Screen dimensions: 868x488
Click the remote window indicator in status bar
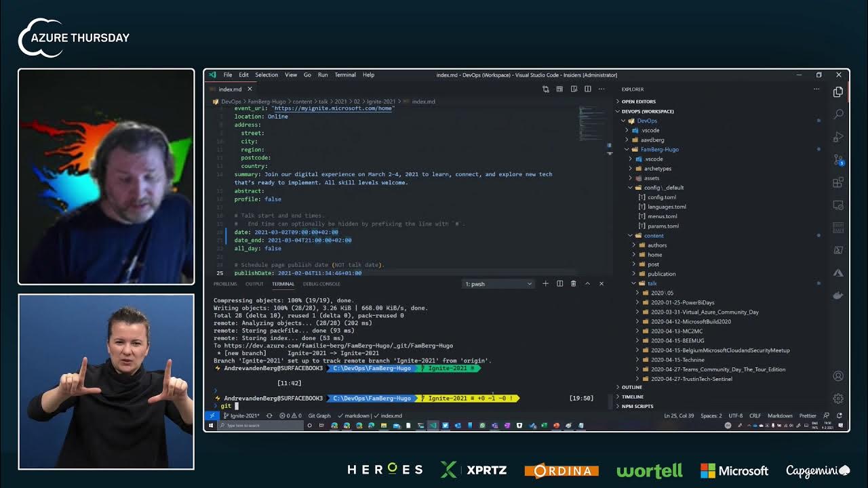(212, 415)
